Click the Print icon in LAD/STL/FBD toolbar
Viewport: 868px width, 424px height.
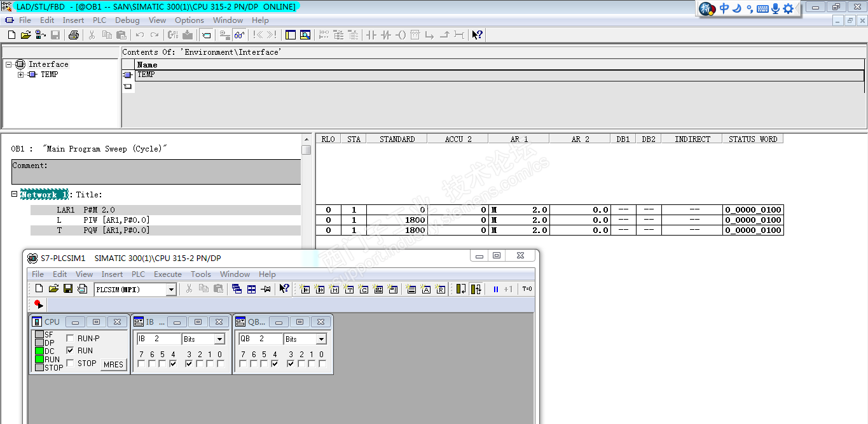click(74, 35)
